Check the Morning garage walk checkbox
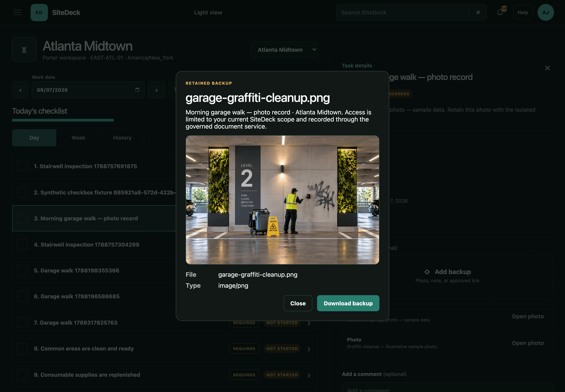The width and height of the screenshot is (565, 392). pos(22,218)
